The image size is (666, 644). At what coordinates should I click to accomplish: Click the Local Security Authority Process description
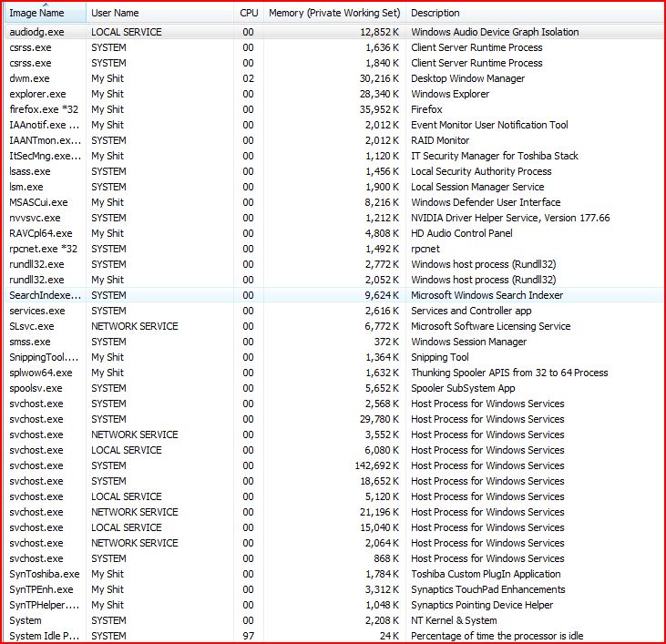pos(481,171)
